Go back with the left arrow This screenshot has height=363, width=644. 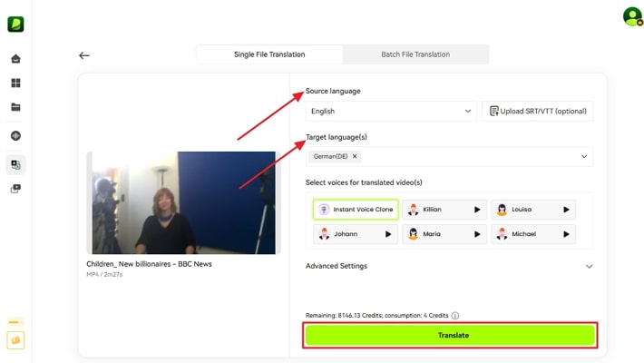(84, 55)
